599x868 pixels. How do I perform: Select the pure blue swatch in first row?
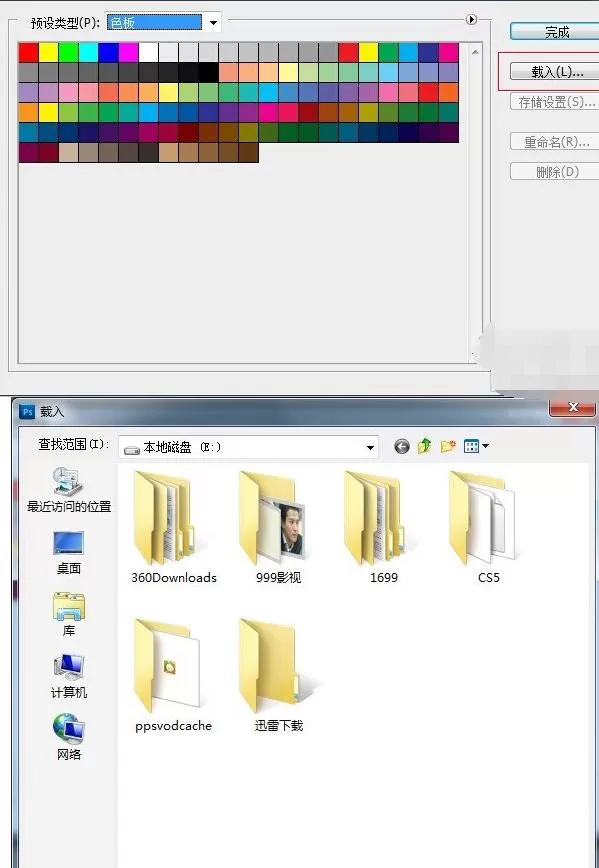(x=109, y=53)
